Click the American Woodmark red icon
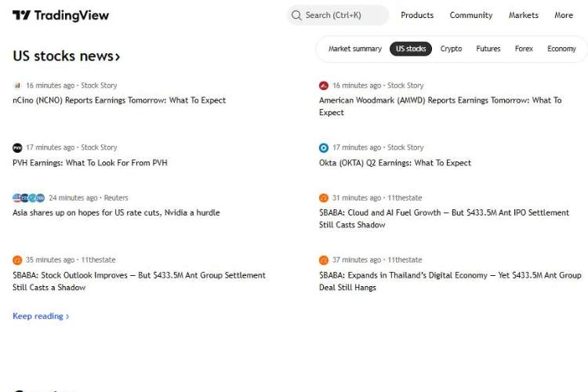 [324, 85]
